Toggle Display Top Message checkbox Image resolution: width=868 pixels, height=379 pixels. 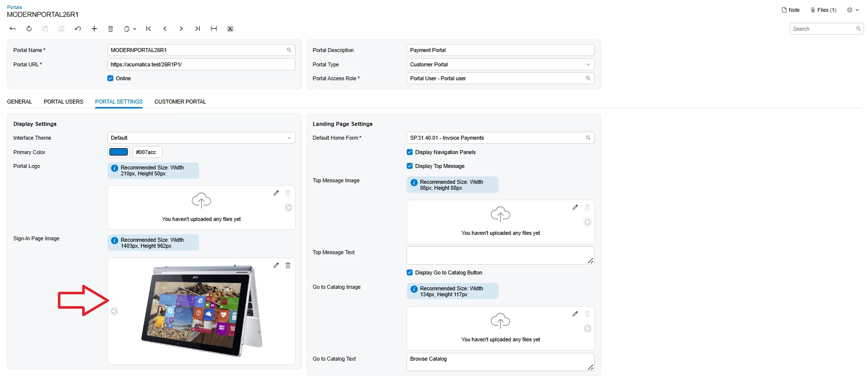point(409,166)
